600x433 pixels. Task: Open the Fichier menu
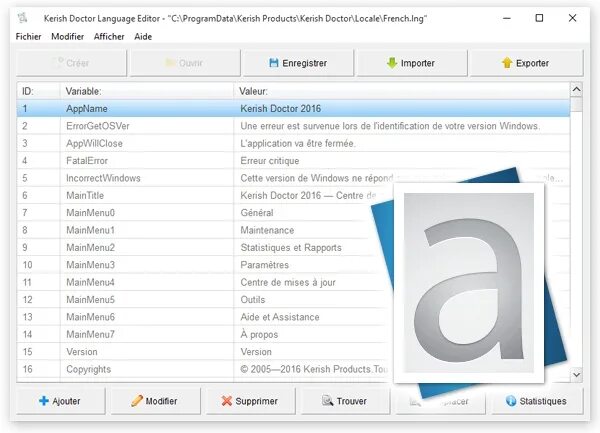coord(28,37)
